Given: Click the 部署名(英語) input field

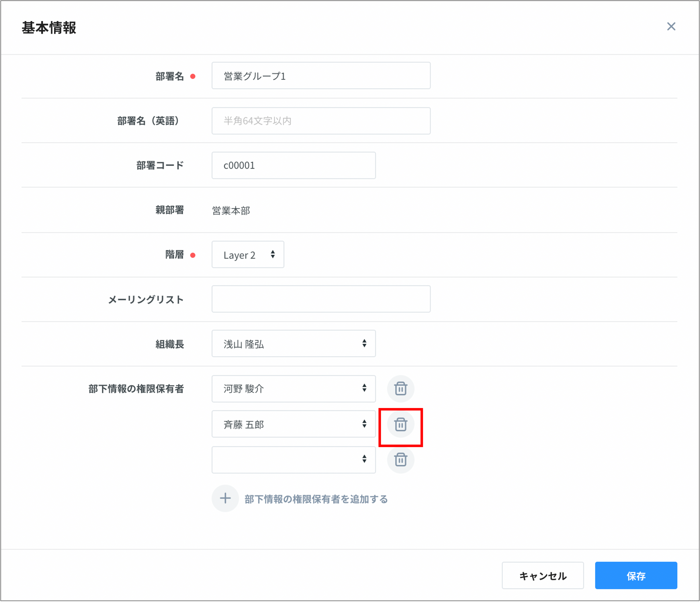Looking at the screenshot, I should click(321, 121).
